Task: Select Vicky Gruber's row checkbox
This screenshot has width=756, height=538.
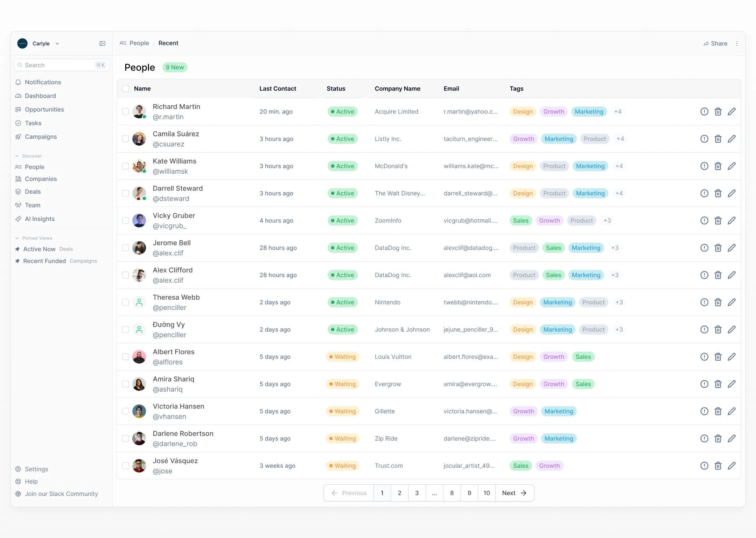Action: point(126,221)
